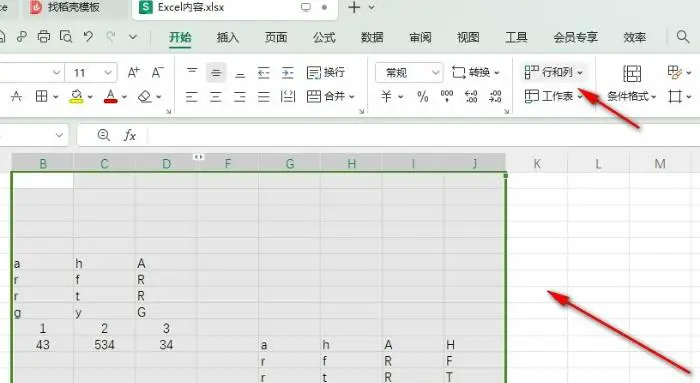700x383 pixels.
Task: Expand the name box dropdown
Action: pos(59,135)
